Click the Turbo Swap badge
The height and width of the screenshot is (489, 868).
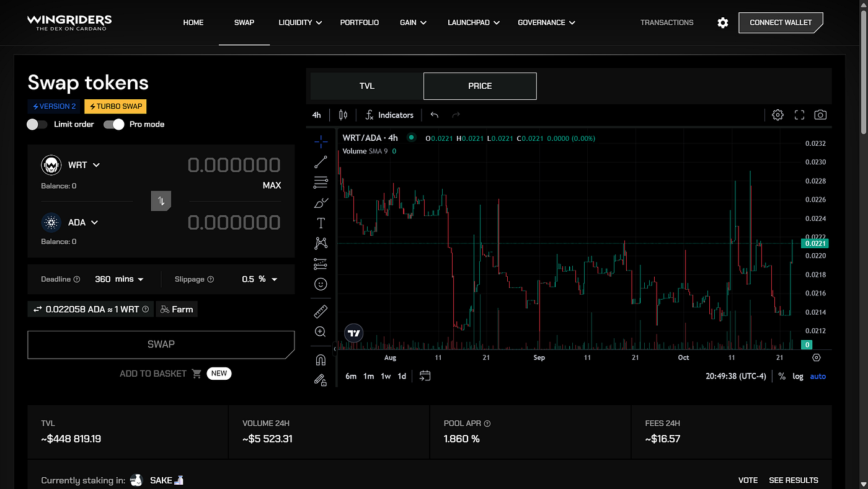[x=116, y=106]
